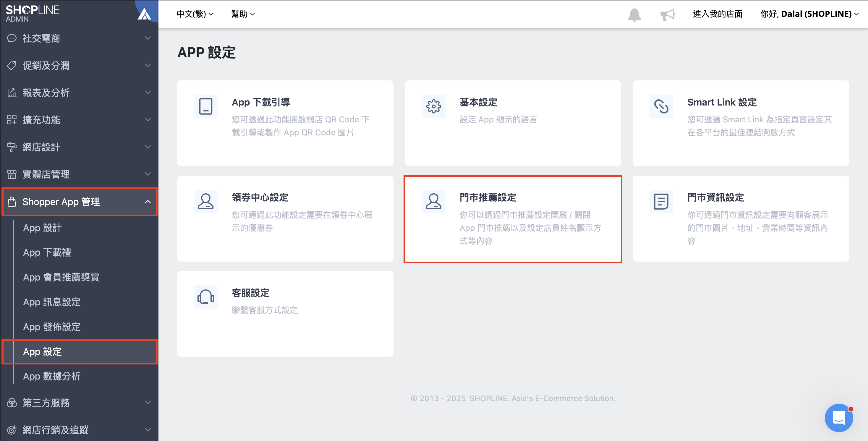
Task: Expand the 實體店管理 chevron
Action: (148, 174)
